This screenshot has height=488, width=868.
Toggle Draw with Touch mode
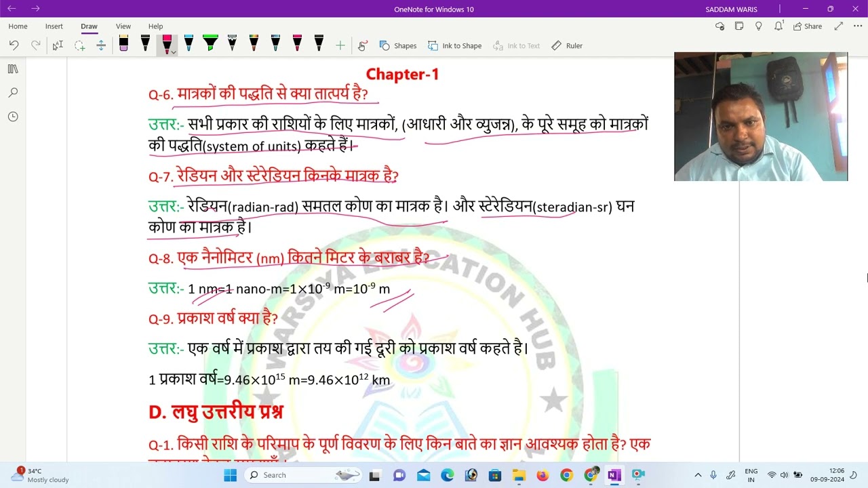click(363, 45)
